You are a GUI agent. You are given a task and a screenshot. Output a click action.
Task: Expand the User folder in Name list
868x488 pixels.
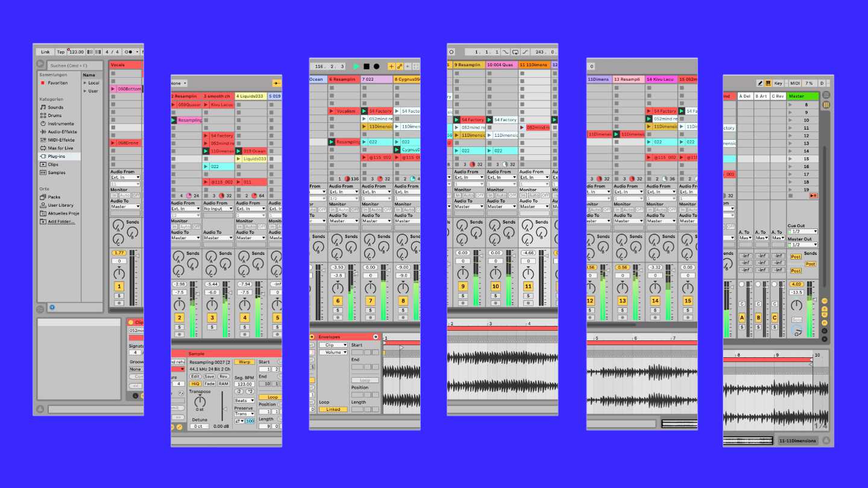(93, 91)
